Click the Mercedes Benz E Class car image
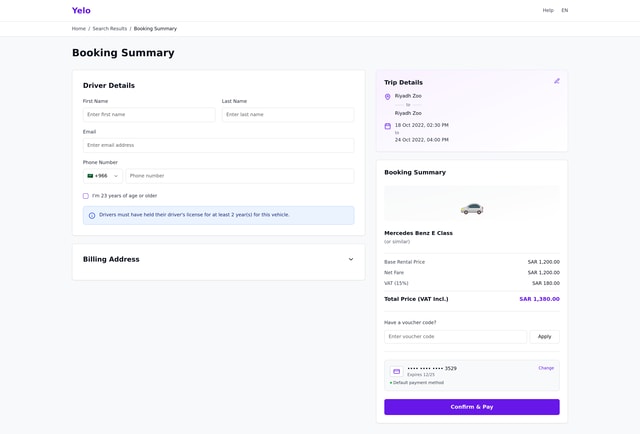The image size is (640, 434). [472, 209]
